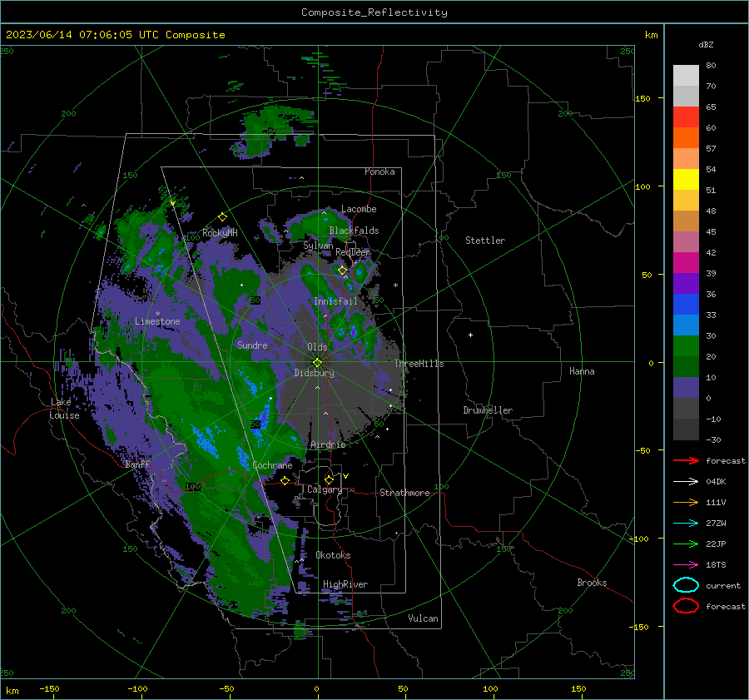Click the Ponoka city label
749x700 pixels.
pyautogui.click(x=379, y=171)
